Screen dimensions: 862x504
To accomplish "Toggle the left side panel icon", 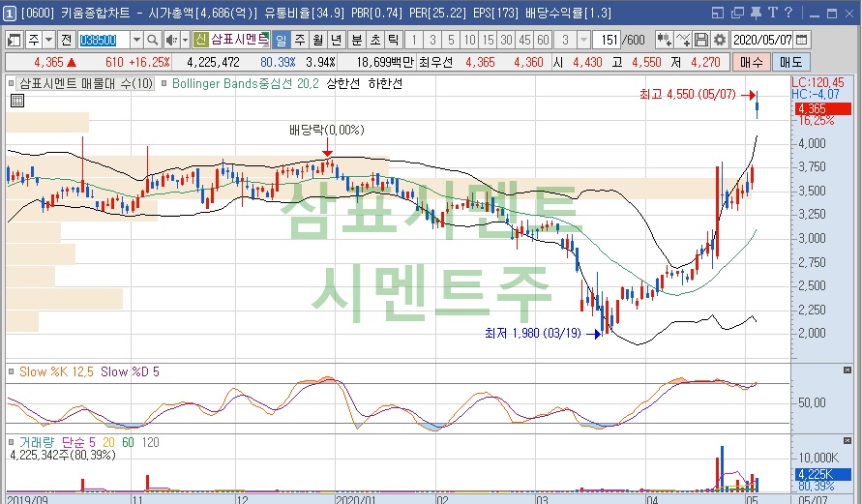I will (14, 40).
